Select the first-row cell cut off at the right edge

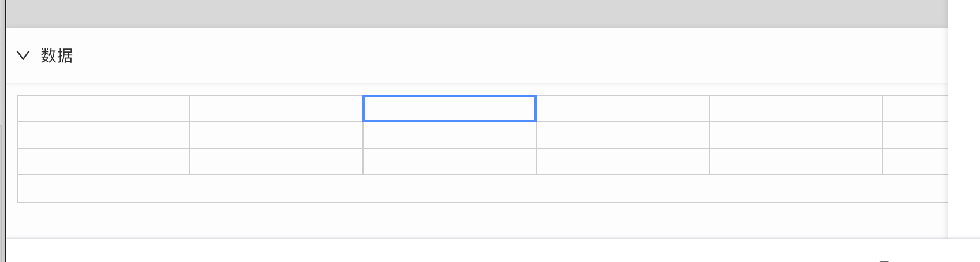click(x=915, y=108)
